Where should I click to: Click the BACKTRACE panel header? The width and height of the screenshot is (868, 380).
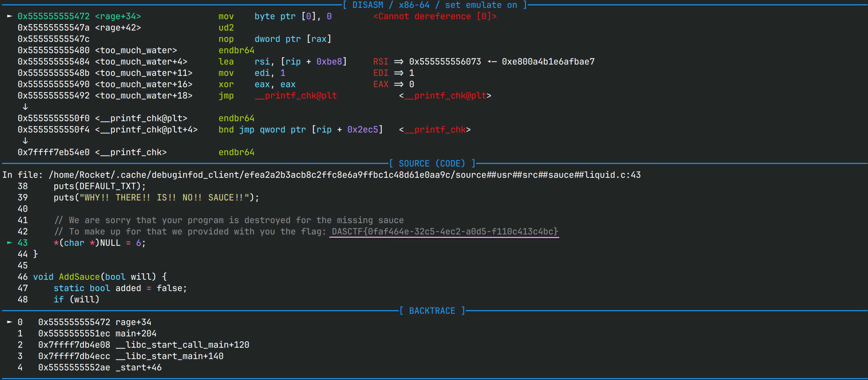(432, 311)
